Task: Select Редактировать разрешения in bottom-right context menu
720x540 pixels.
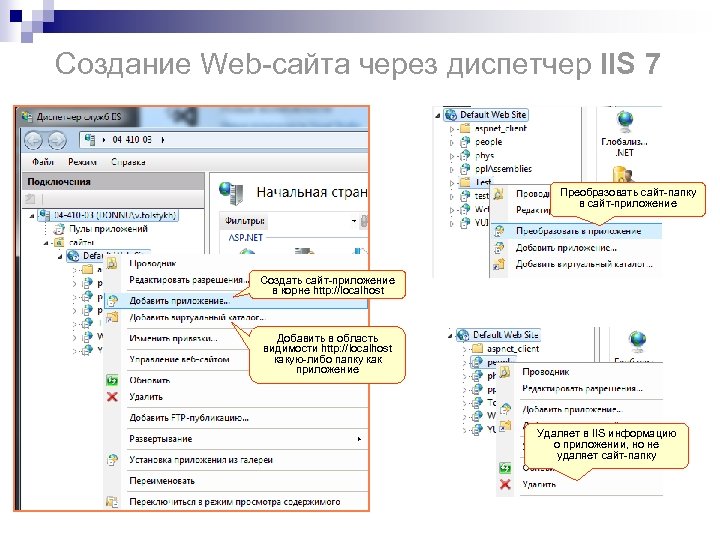Action: point(582,389)
